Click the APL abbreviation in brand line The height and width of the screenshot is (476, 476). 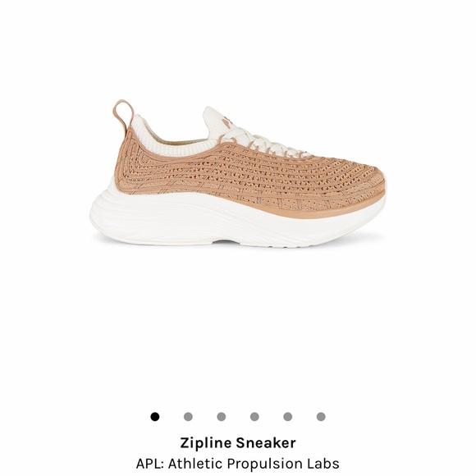click(149, 464)
